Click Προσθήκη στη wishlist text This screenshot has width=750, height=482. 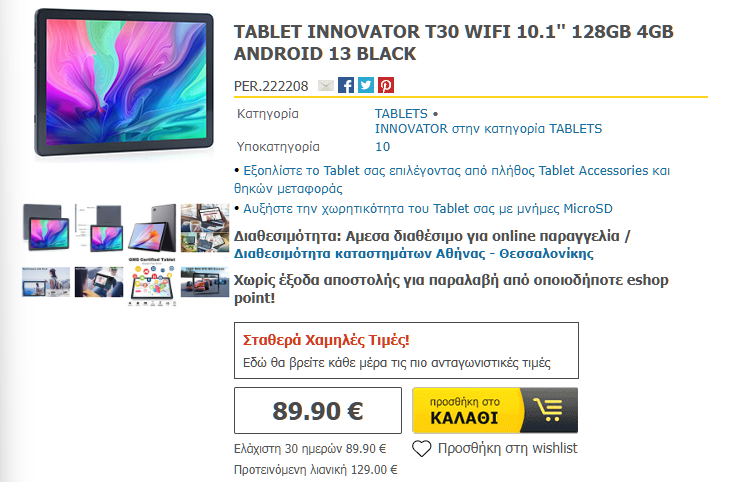click(x=507, y=448)
